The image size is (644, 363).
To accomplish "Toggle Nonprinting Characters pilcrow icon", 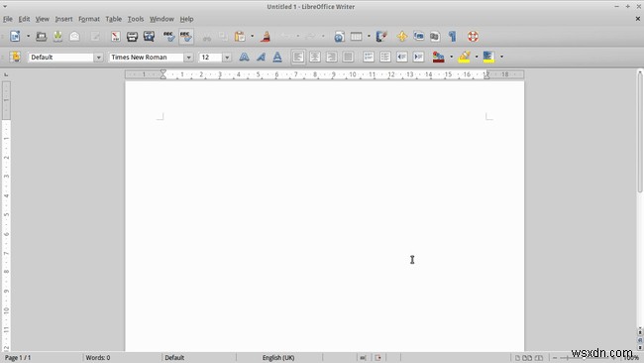I will tap(452, 36).
